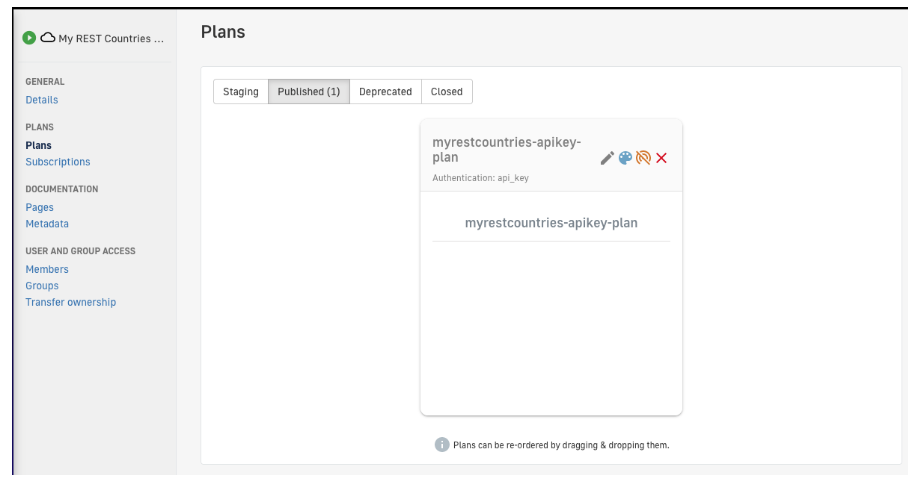Open the documentation Pages link
This screenshot has width=908, height=486.
pos(40,208)
